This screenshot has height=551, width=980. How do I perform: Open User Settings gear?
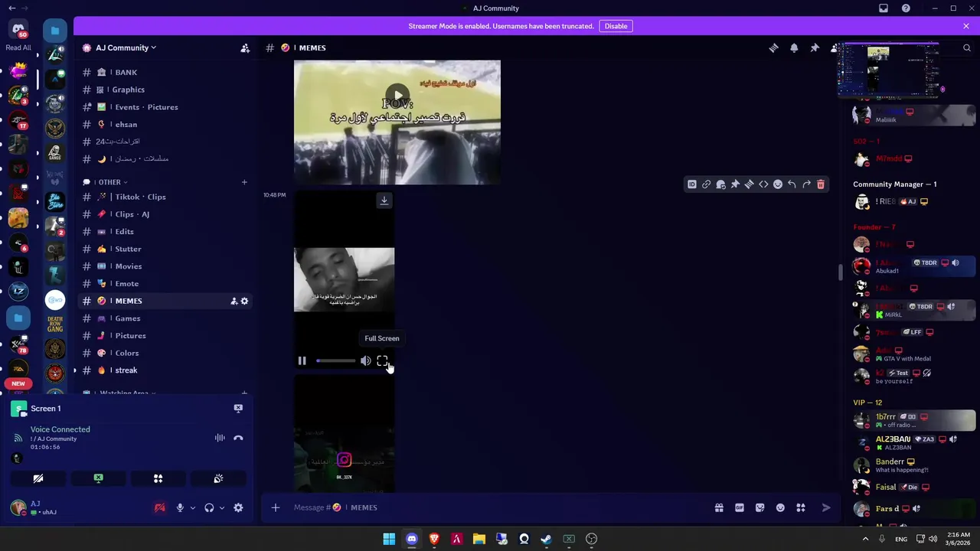[x=238, y=507]
